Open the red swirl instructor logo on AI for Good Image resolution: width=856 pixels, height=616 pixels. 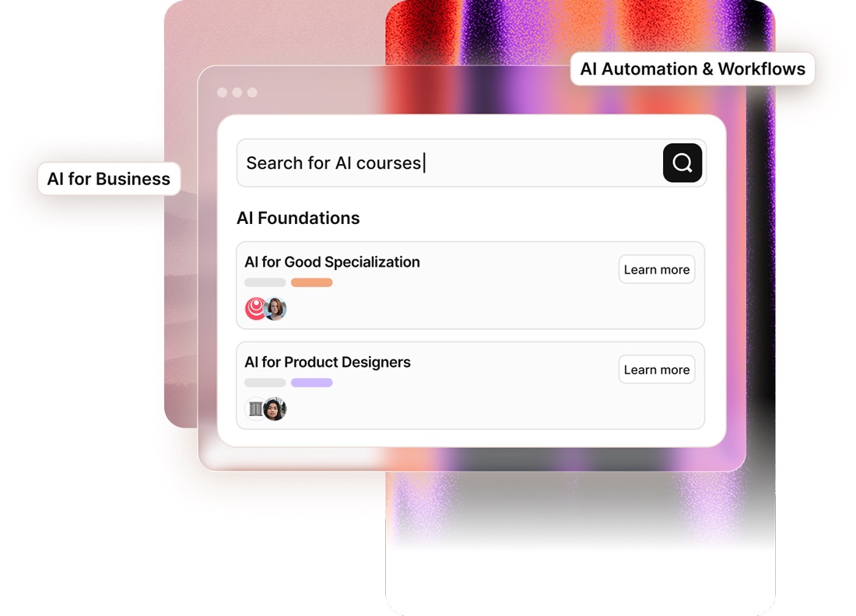pyautogui.click(x=257, y=308)
